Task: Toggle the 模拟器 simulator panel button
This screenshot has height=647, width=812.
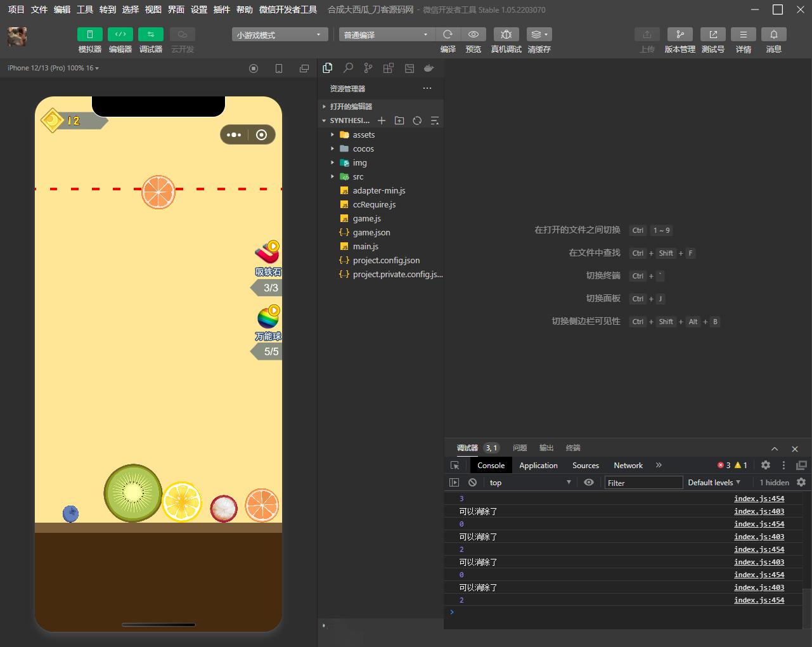Action: pyautogui.click(x=90, y=34)
